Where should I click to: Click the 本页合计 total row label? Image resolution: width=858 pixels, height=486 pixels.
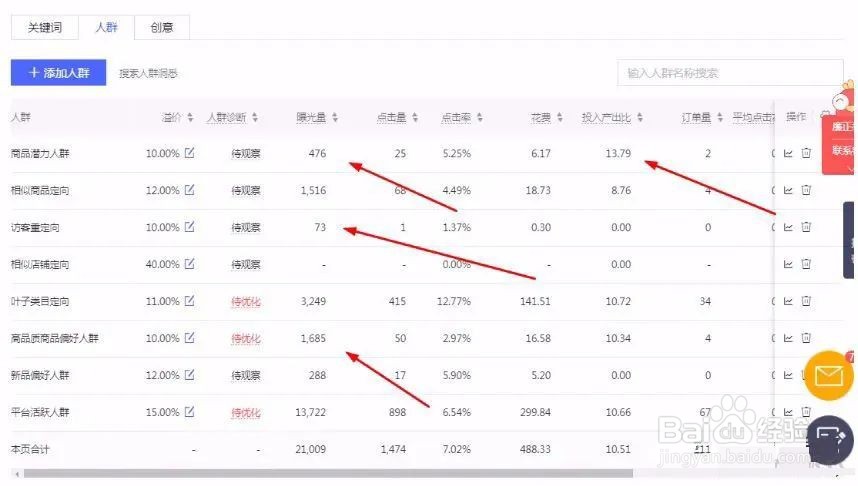tap(30, 449)
